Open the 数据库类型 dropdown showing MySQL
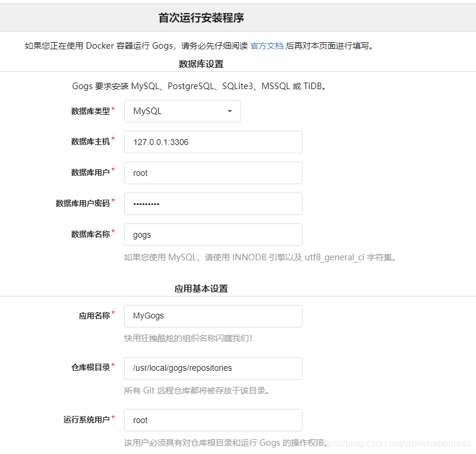Viewport: 476px width, 454px height. [181, 111]
